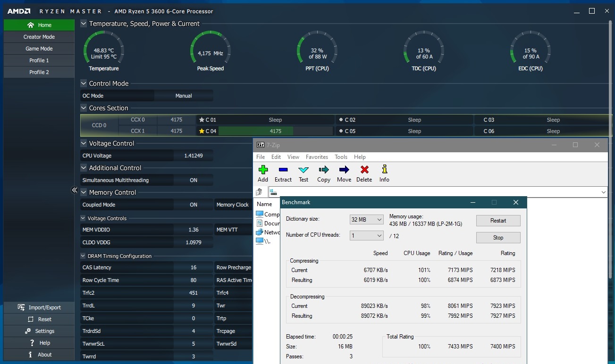Click the Test icon in 7-Zip
Image resolution: width=615 pixels, height=364 pixels.
303,170
